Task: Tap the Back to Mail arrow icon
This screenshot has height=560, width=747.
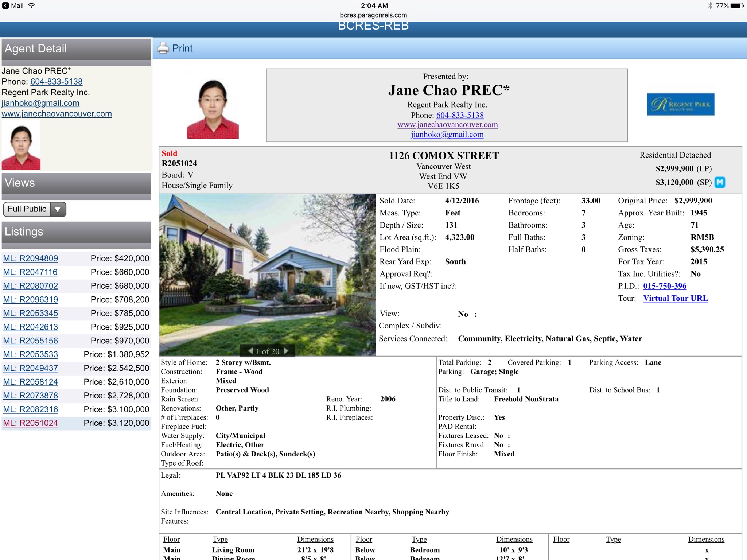Action: [x=5, y=5]
